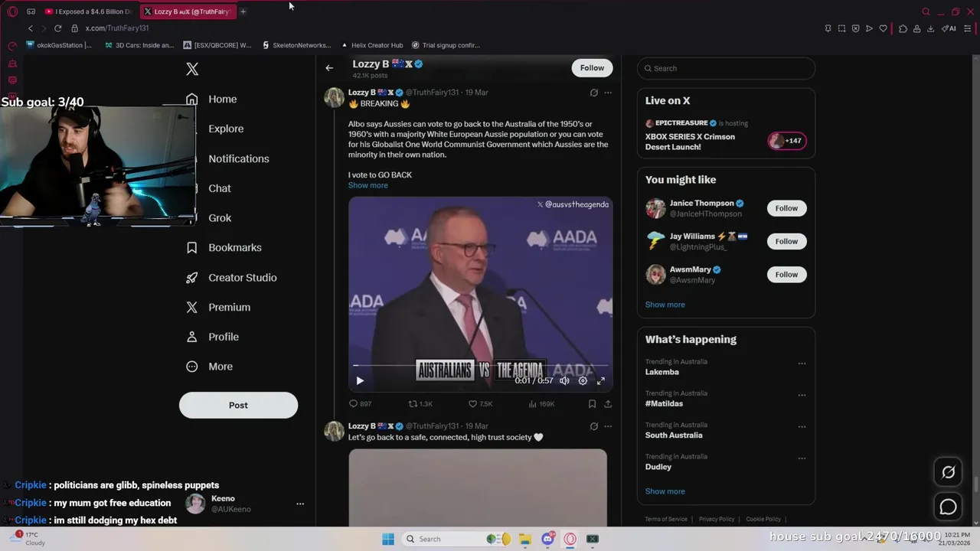This screenshot has width=980, height=551.
Task: Click Show more under the post text
Action: pyautogui.click(x=368, y=185)
